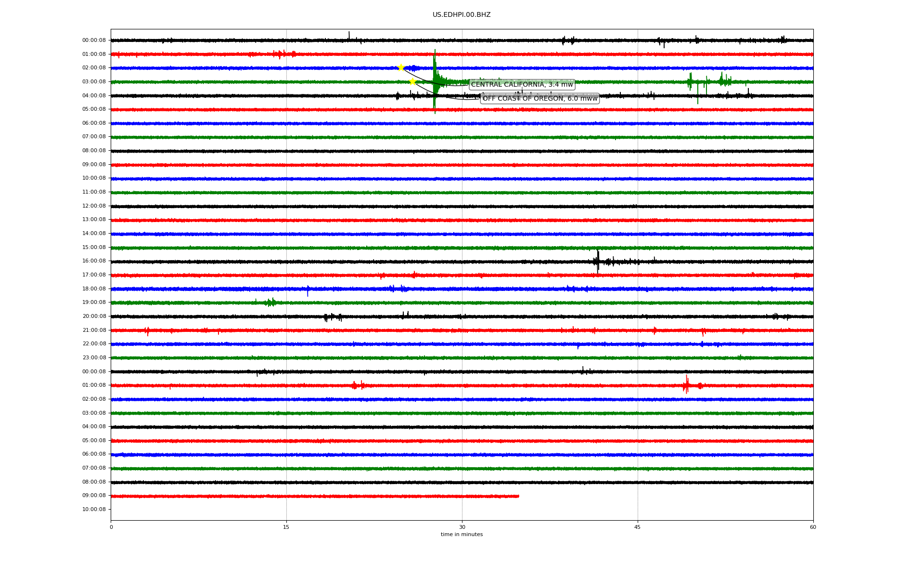Click the 15 tick label on x-axis
This screenshot has width=924, height=578.
(x=286, y=527)
